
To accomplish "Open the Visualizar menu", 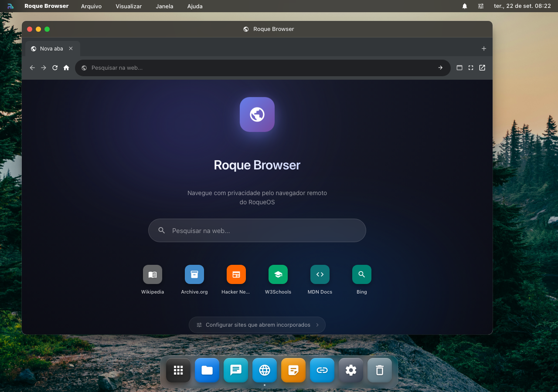I will (129, 6).
